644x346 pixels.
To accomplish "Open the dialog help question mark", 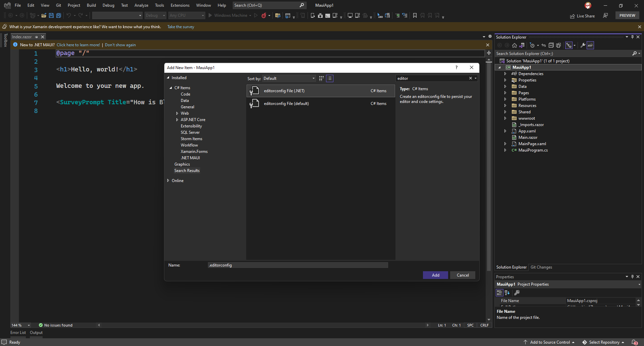I will coord(456,67).
